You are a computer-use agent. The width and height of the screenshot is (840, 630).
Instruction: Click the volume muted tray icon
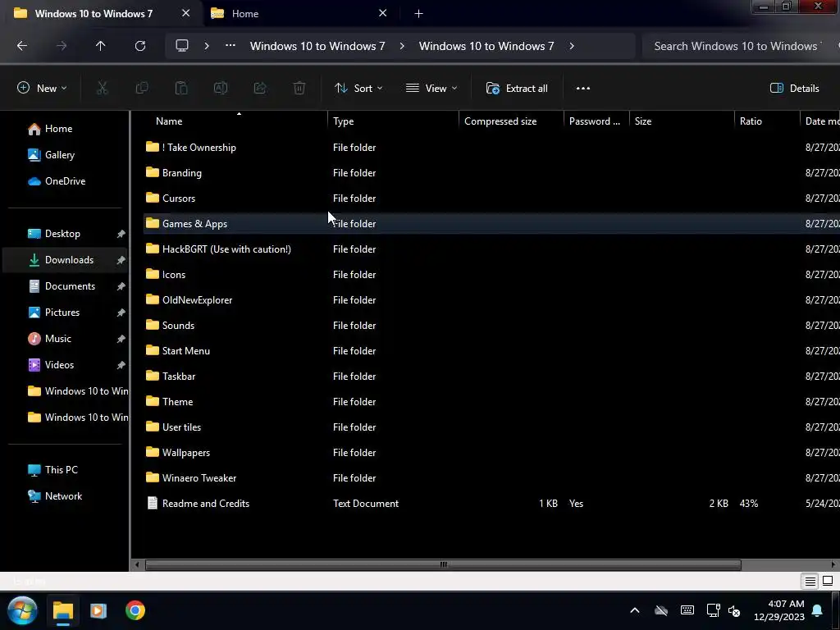coord(734,610)
